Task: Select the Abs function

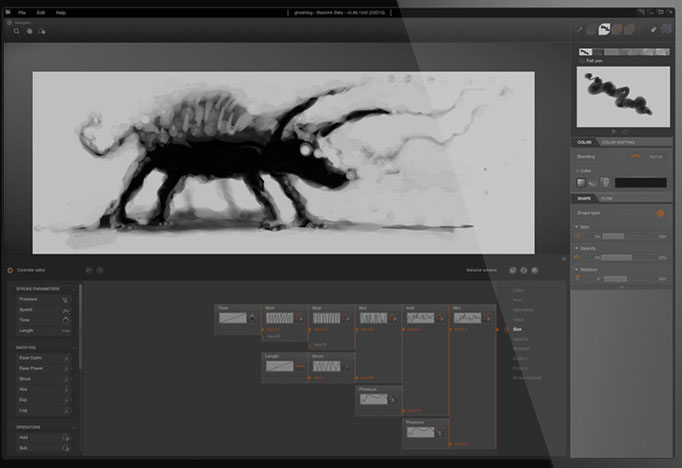Action: [43, 389]
